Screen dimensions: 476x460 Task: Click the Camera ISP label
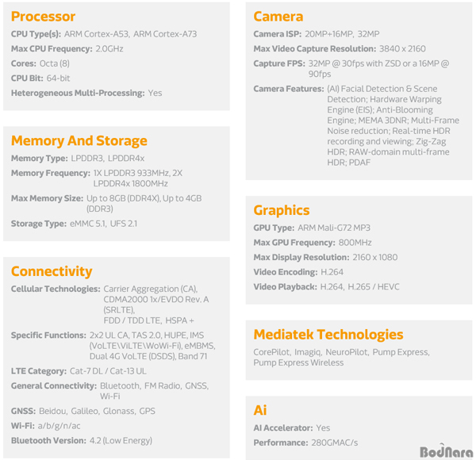point(278,34)
